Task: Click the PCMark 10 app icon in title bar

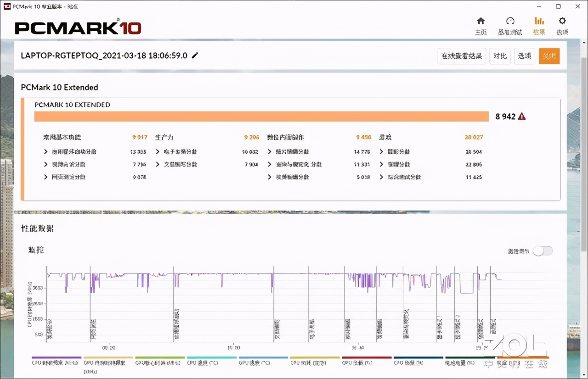Action: click(7, 6)
